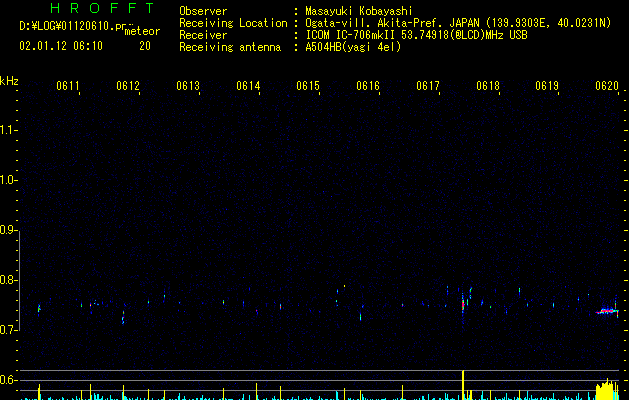Click the yellow intensity block near 0620
629x400 pixels.
(x=607, y=390)
